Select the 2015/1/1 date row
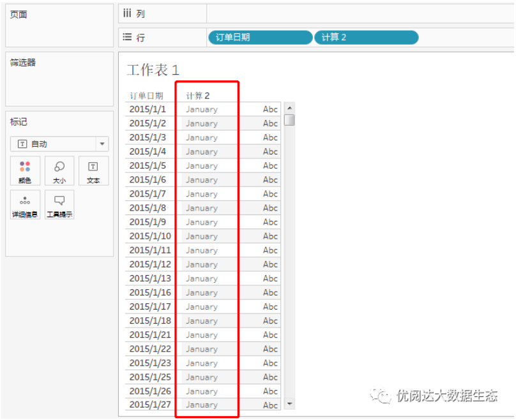This screenshot has width=516, height=420. pos(148,109)
